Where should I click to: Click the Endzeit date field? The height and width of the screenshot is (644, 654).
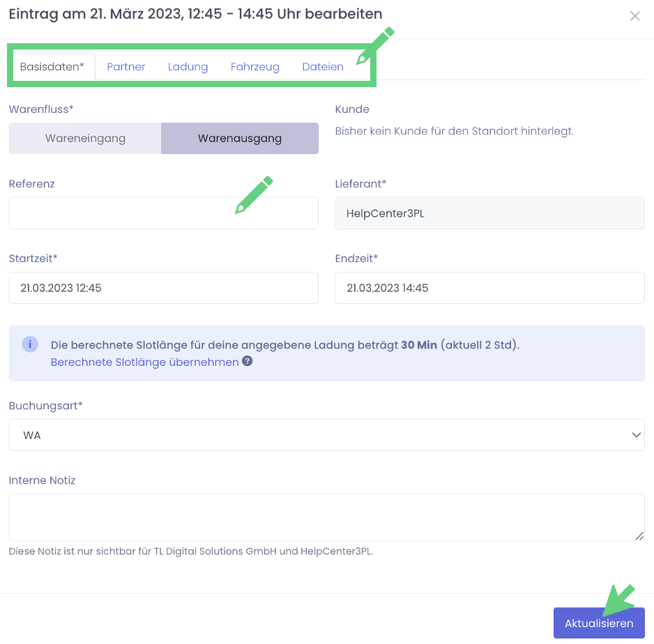click(489, 288)
